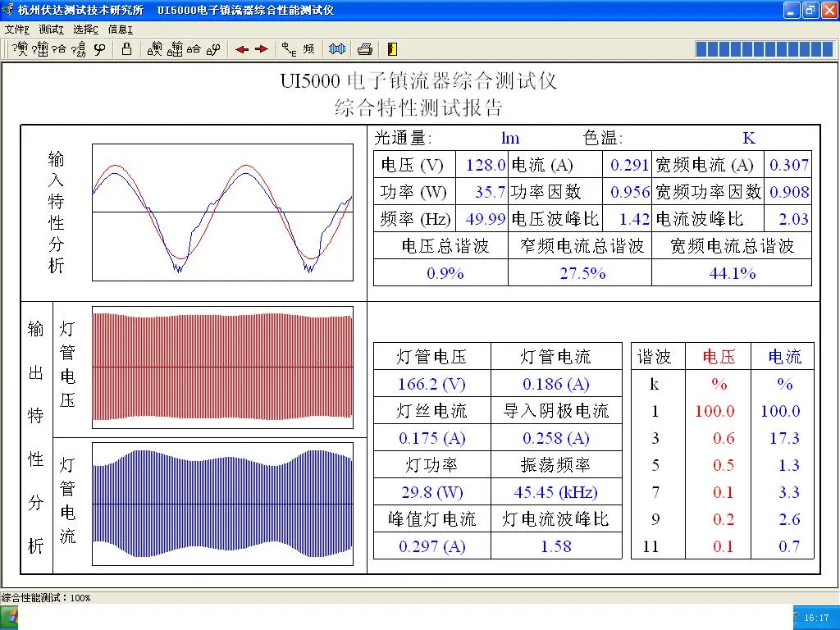Viewport: 840px width, 630px height.
Task: Click the blue 电流 harmonic column header
Action: tap(784, 357)
